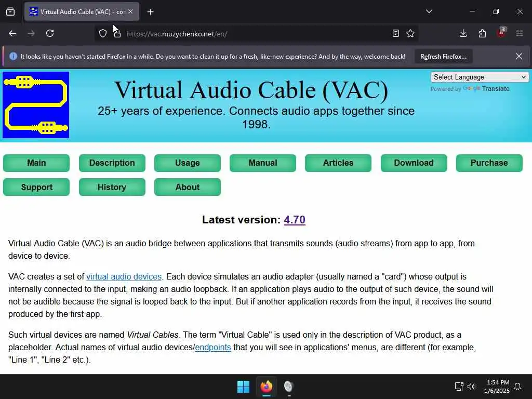The image size is (532, 399).
Task: Click the Virtual Audio Cable (VAC) heading
Action: click(x=251, y=90)
